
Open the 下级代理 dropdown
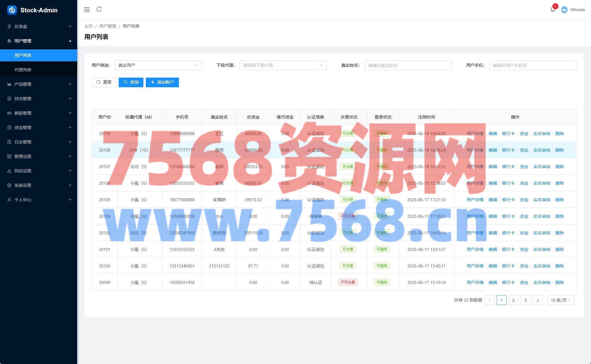coord(283,65)
